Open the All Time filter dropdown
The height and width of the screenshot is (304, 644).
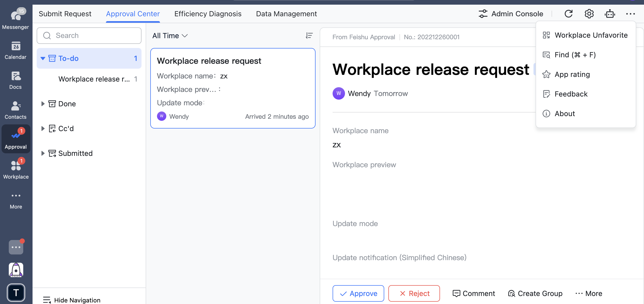(170, 36)
